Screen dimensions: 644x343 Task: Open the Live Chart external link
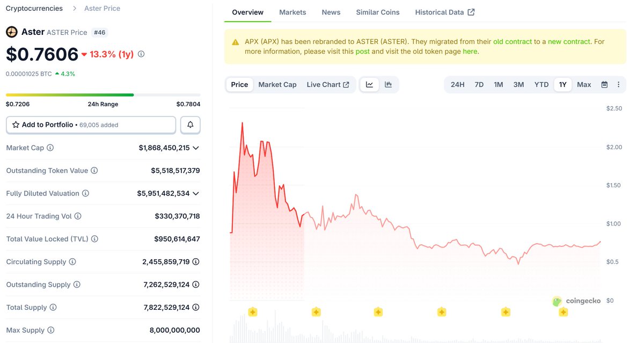[x=328, y=85]
